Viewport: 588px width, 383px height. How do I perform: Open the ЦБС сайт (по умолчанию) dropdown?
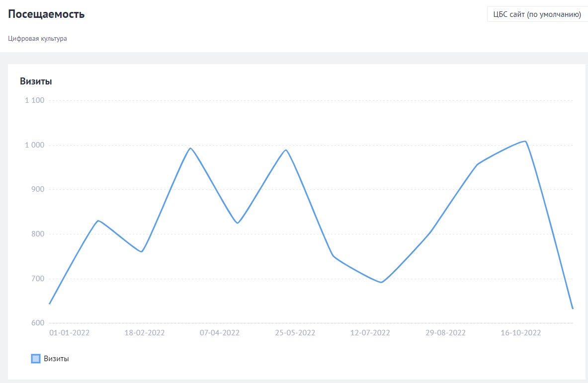pyautogui.click(x=537, y=14)
